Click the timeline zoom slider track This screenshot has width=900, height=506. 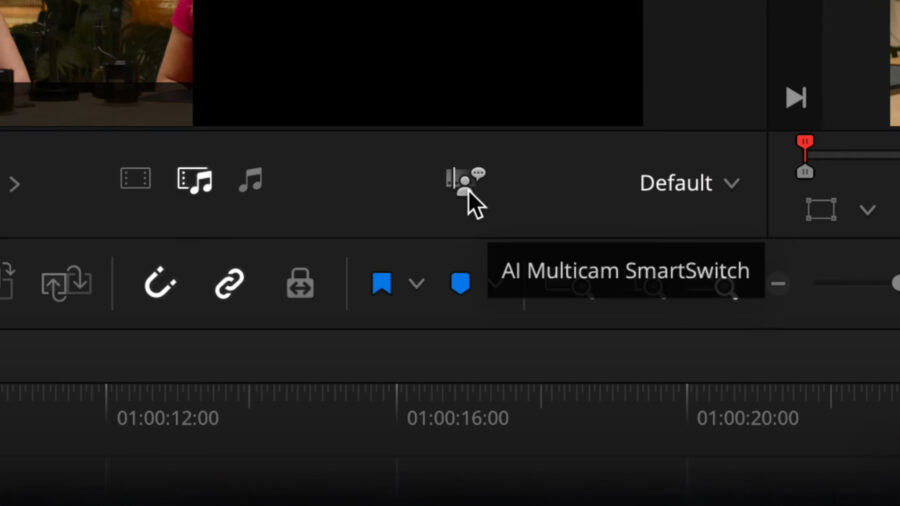[x=850, y=284]
